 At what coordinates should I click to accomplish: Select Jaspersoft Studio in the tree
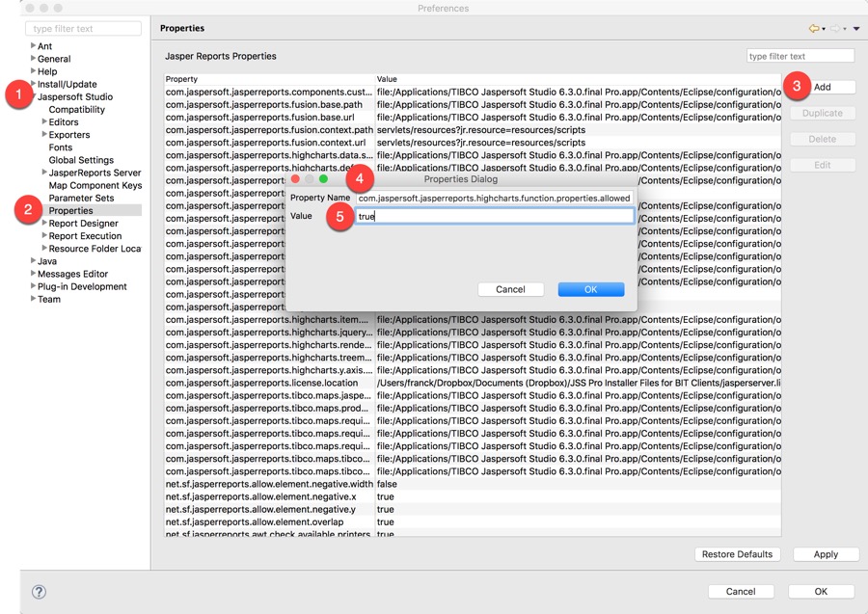click(x=75, y=96)
